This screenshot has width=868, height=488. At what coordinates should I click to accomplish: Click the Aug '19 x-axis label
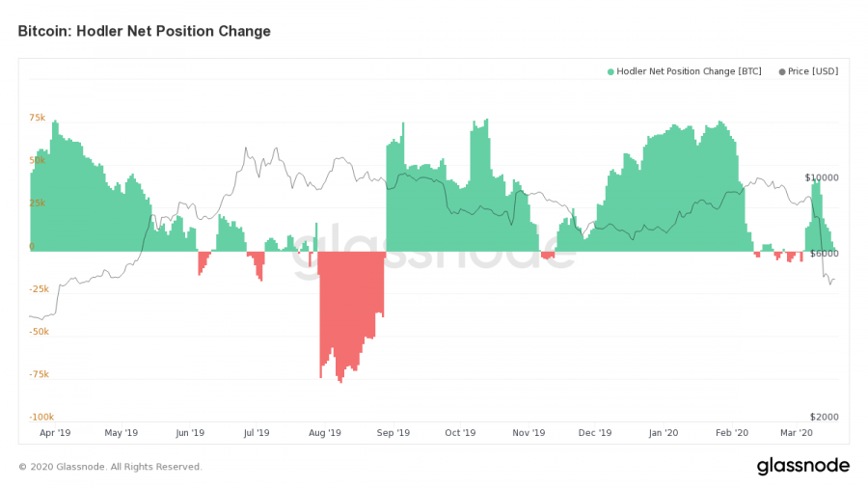(325, 433)
